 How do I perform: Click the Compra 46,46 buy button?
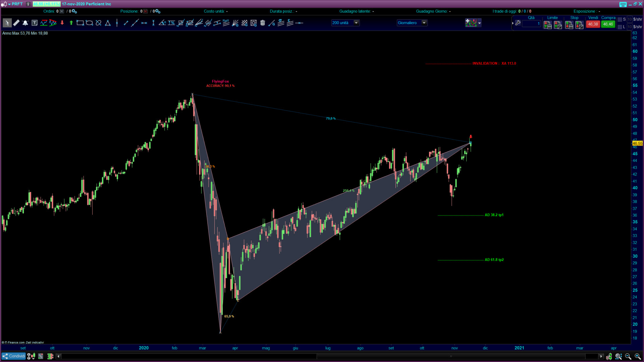point(608,24)
